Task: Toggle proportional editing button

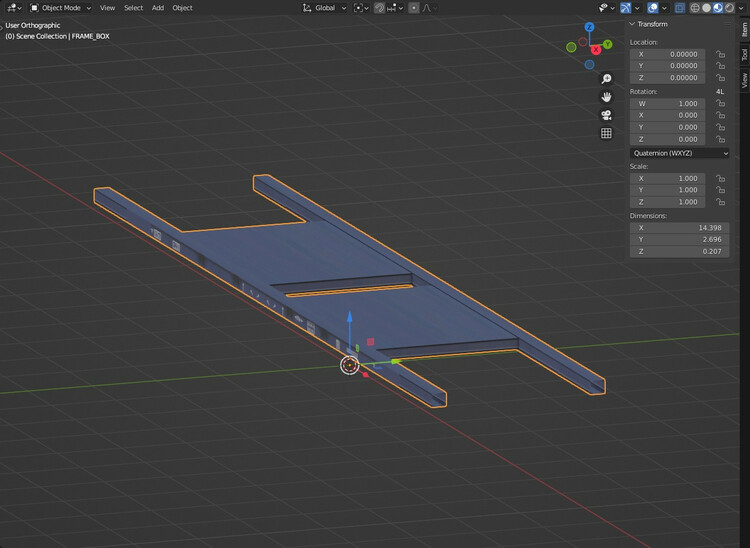Action: (414, 8)
